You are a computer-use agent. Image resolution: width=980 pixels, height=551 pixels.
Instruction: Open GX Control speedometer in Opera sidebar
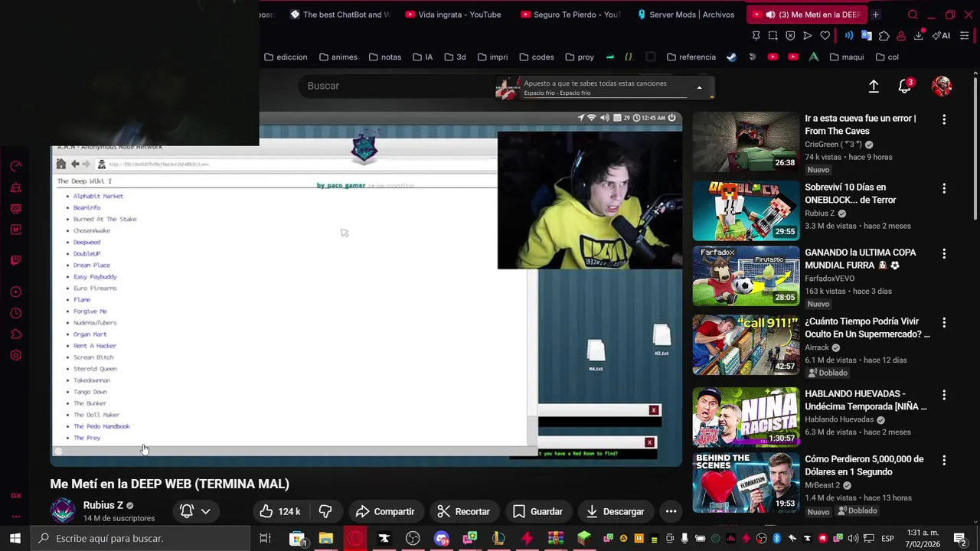(x=15, y=166)
